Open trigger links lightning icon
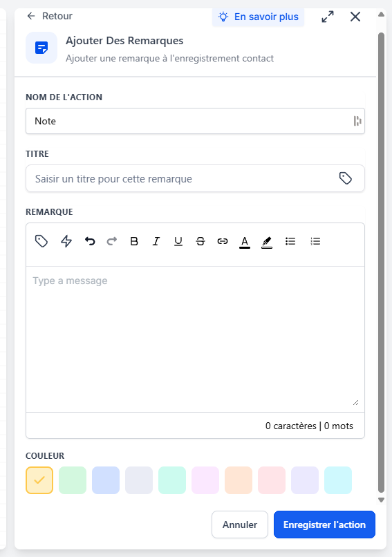The height and width of the screenshot is (557, 392). point(66,242)
